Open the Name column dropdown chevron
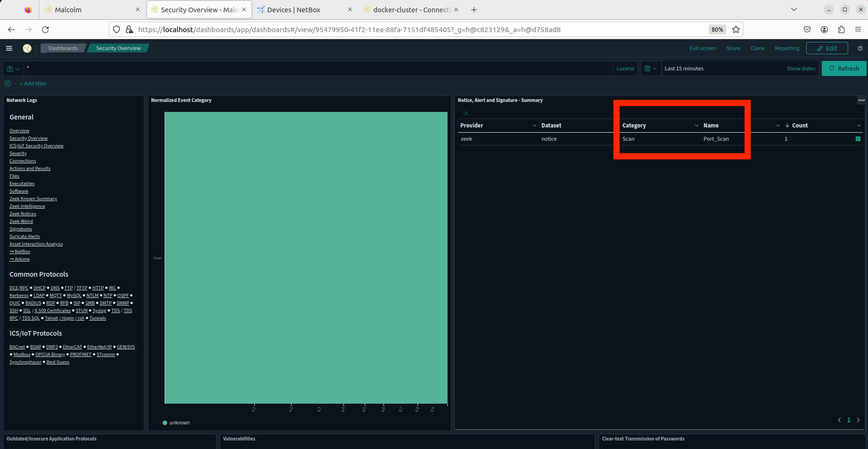The height and width of the screenshot is (449, 868). (x=777, y=126)
